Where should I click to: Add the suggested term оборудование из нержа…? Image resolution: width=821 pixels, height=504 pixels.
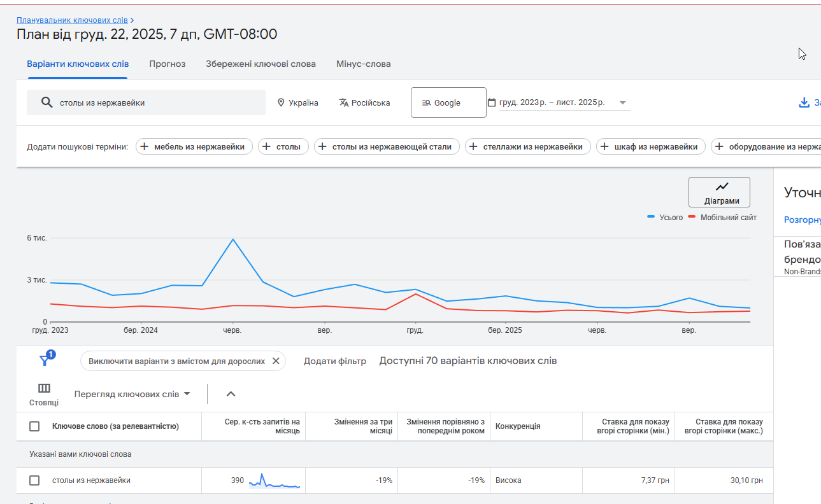766,146
